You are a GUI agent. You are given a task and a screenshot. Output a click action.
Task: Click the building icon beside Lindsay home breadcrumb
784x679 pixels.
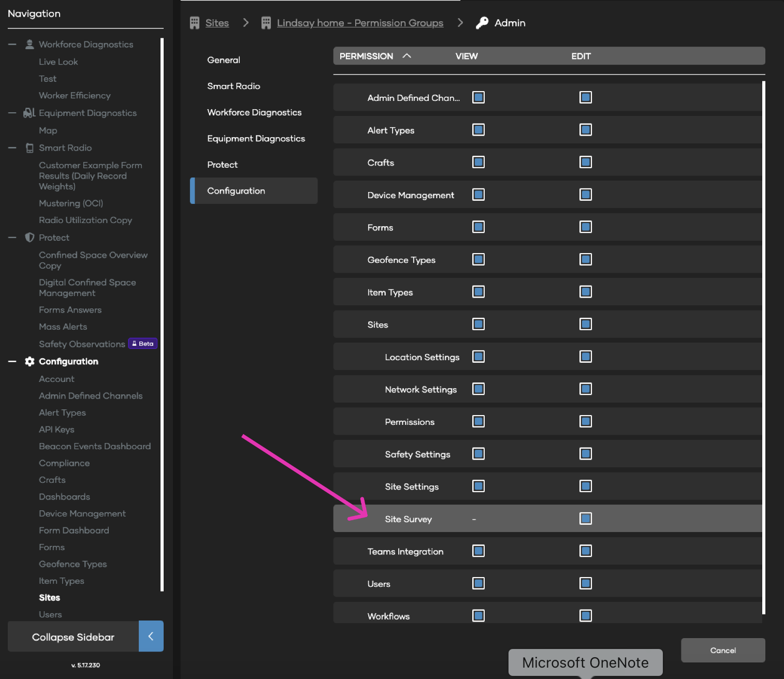point(266,23)
